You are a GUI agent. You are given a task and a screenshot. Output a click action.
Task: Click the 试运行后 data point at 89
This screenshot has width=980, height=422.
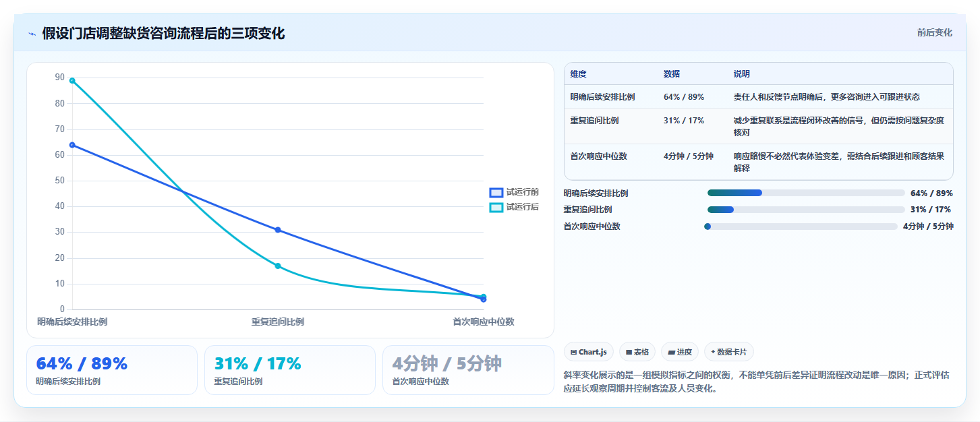coord(72,80)
